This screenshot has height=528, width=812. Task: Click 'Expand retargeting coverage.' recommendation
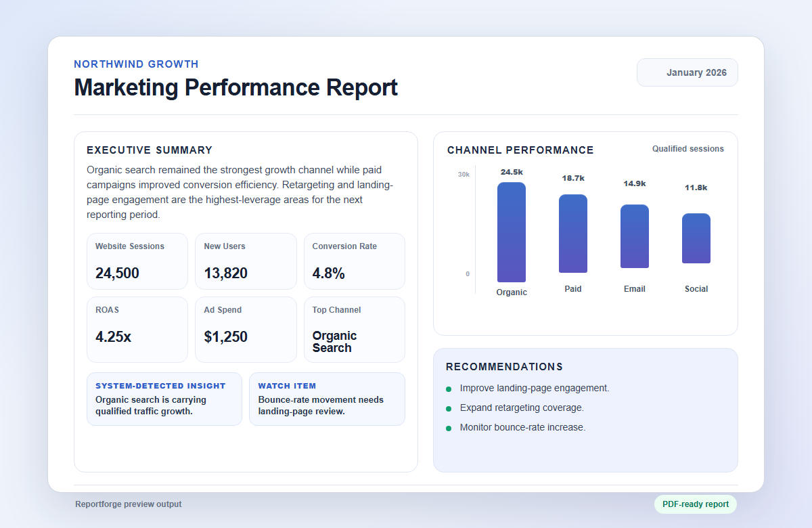click(x=522, y=408)
